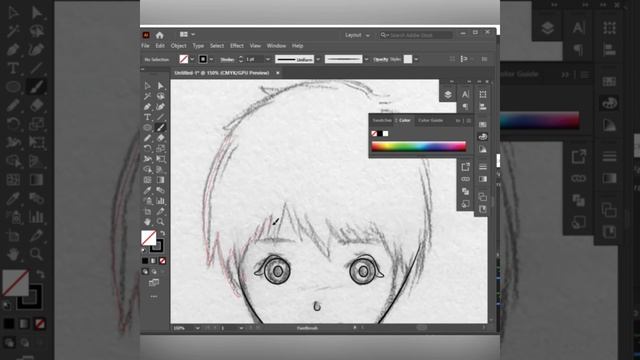Open the Effect menu
This screenshot has width=640, height=360.
point(237,46)
